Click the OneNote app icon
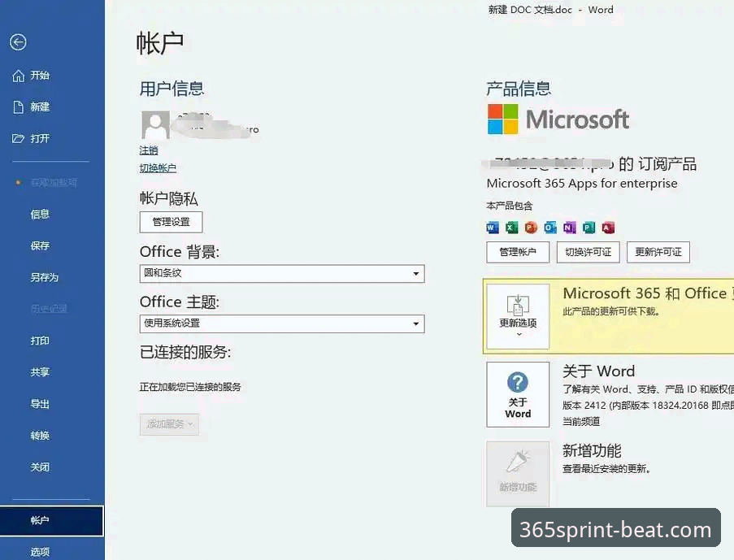This screenshot has width=734, height=560. pyautogui.click(x=569, y=228)
